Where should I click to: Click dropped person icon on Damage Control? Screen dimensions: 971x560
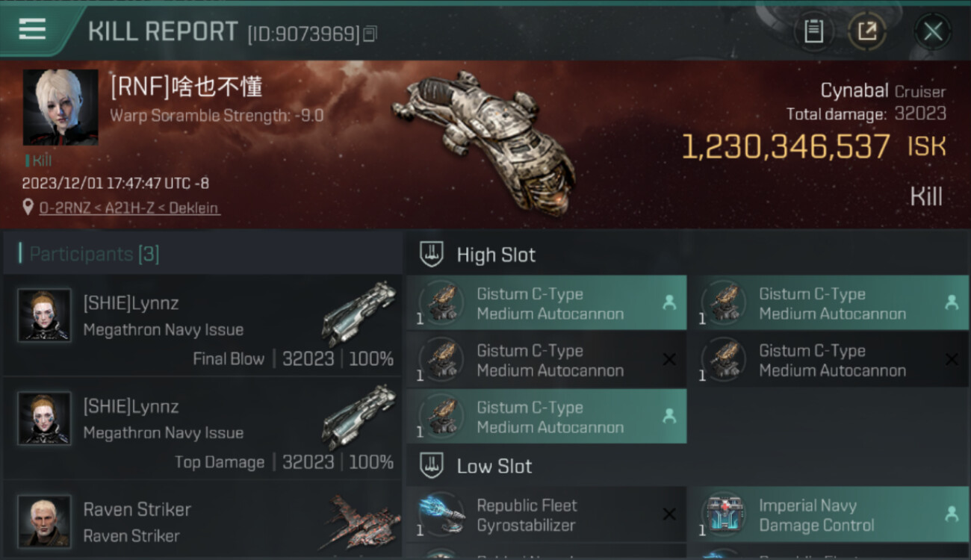click(952, 514)
